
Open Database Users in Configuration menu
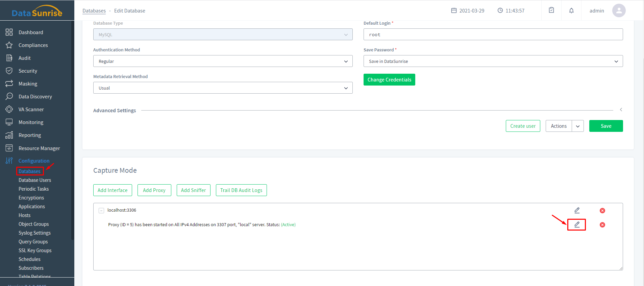click(x=35, y=180)
